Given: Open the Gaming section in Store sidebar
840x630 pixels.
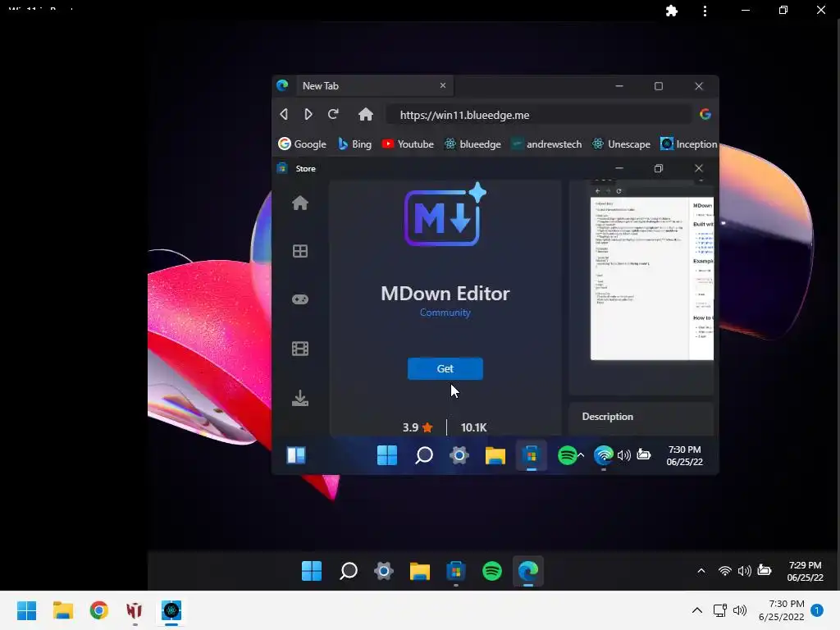Looking at the screenshot, I should click(x=300, y=299).
